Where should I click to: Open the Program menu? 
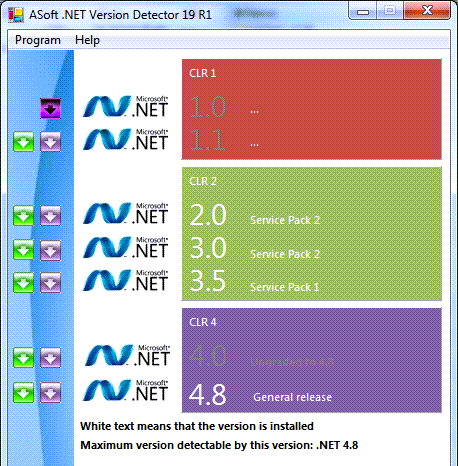click(x=38, y=40)
